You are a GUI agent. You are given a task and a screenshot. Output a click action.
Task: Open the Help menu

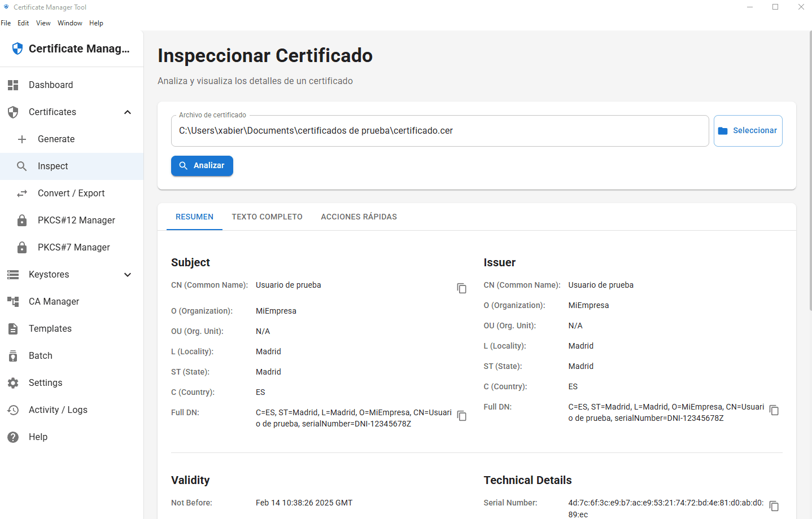click(96, 23)
